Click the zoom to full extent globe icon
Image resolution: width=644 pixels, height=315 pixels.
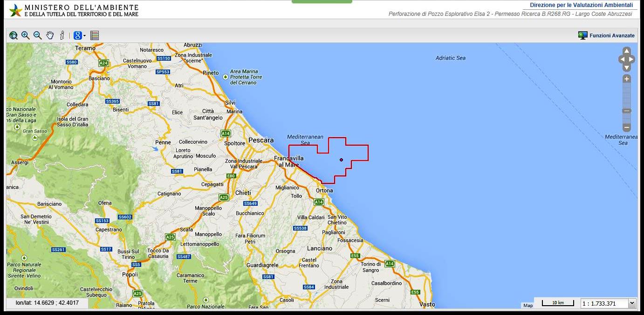[x=14, y=35]
